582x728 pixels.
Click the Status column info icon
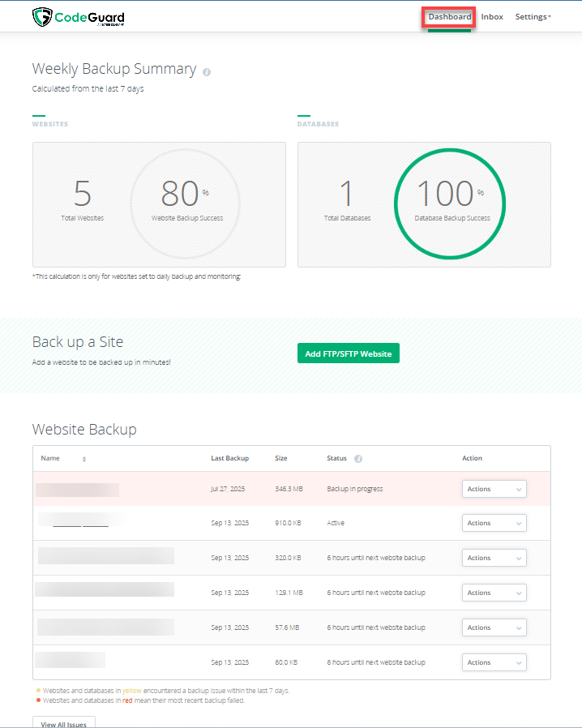[x=358, y=459]
